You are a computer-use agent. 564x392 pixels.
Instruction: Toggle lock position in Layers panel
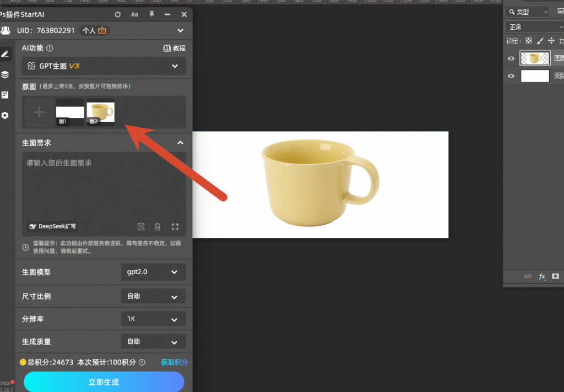coord(551,41)
